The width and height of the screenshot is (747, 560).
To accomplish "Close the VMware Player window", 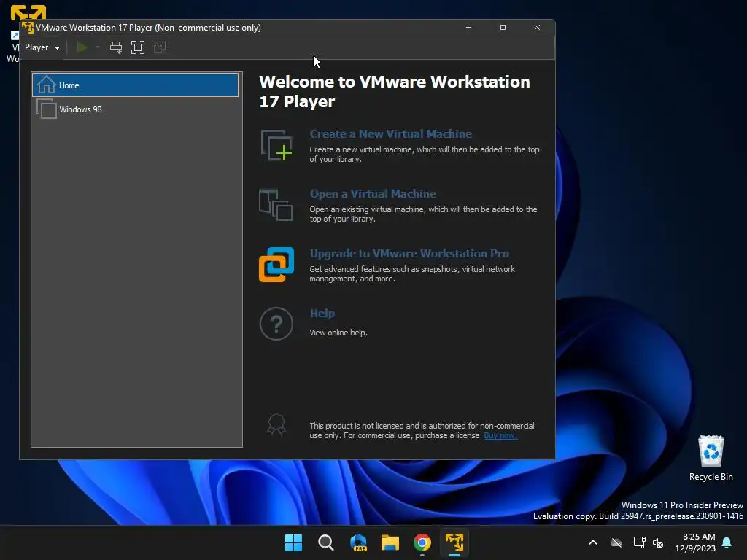I will click(537, 28).
